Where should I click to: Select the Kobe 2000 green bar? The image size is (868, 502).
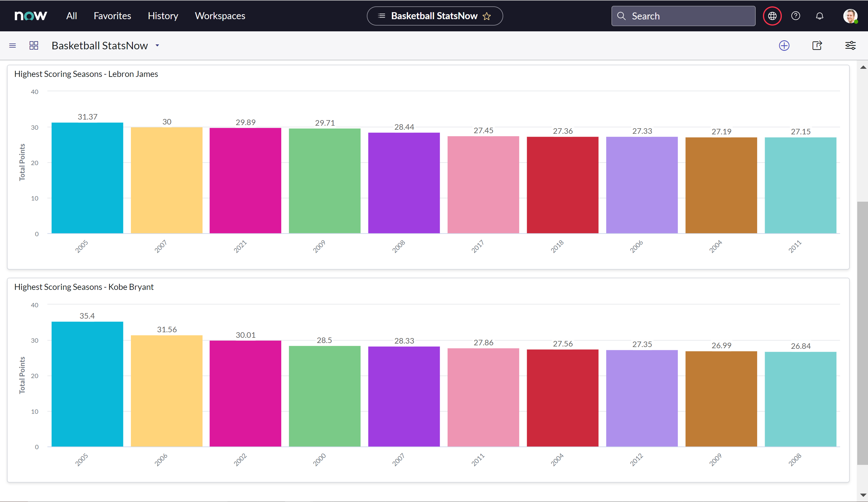[x=325, y=396]
